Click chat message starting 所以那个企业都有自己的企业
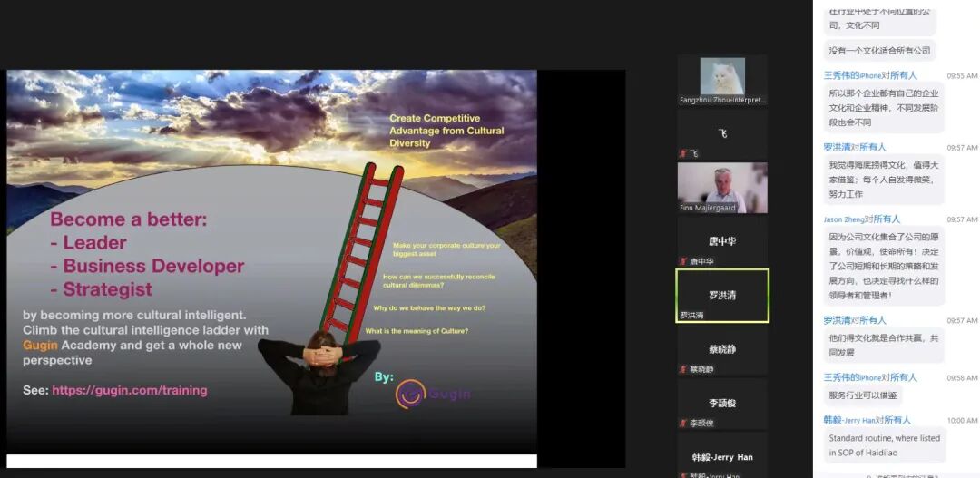Image resolution: width=980 pixels, height=478 pixels. point(884,107)
